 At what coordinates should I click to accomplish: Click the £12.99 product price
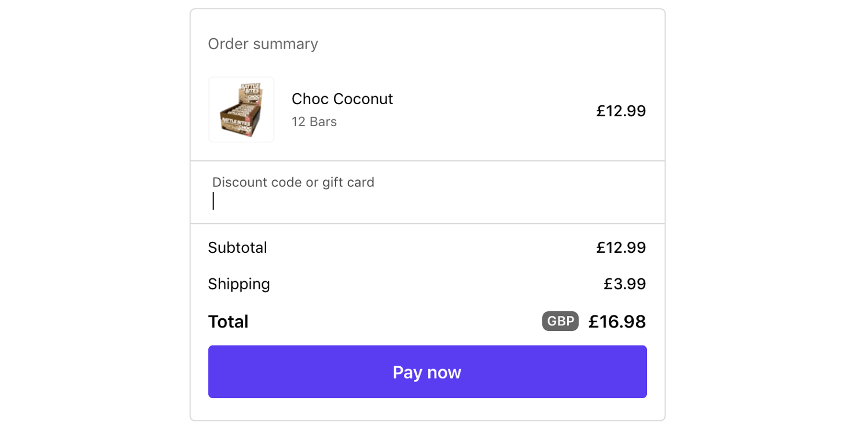click(x=621, y=111)
